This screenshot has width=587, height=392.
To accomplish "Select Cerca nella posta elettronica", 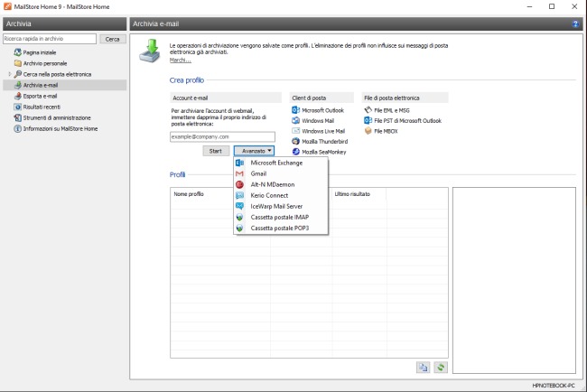I will (57, 74).
